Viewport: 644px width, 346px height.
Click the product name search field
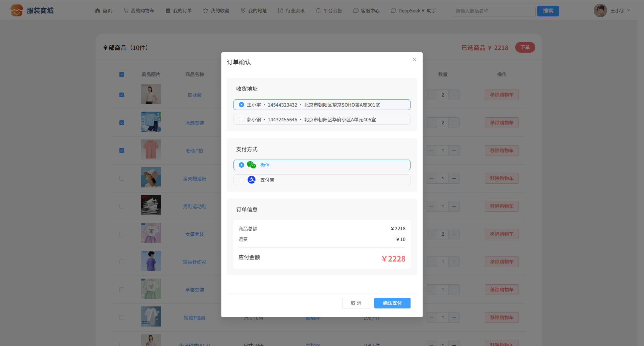(493, 11)
